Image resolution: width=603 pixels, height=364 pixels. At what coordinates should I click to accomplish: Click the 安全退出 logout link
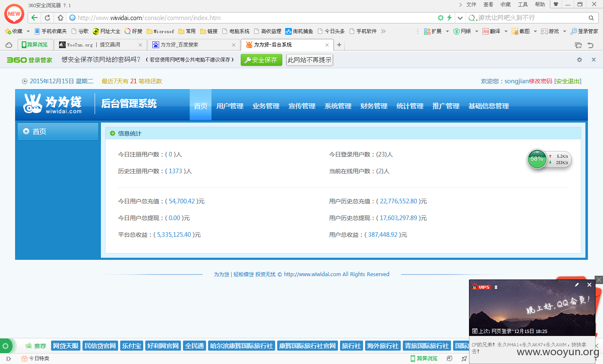click(x=568, y=81)
